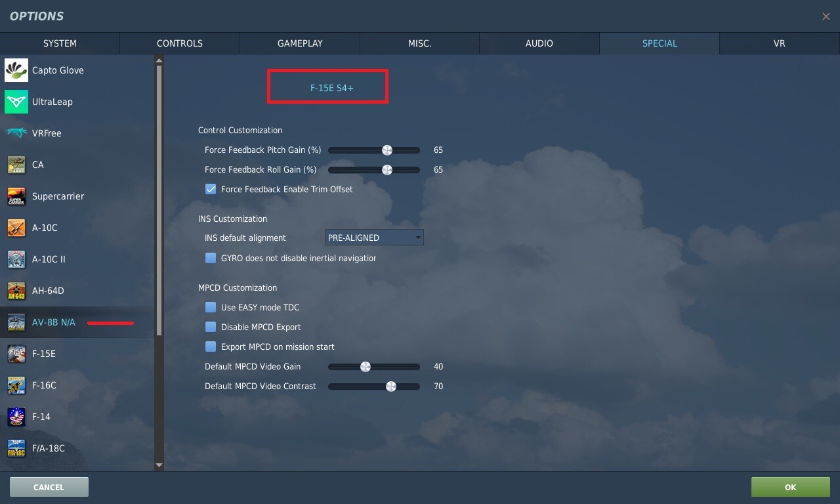Click the UltraLeap module icon

[16, 102]
